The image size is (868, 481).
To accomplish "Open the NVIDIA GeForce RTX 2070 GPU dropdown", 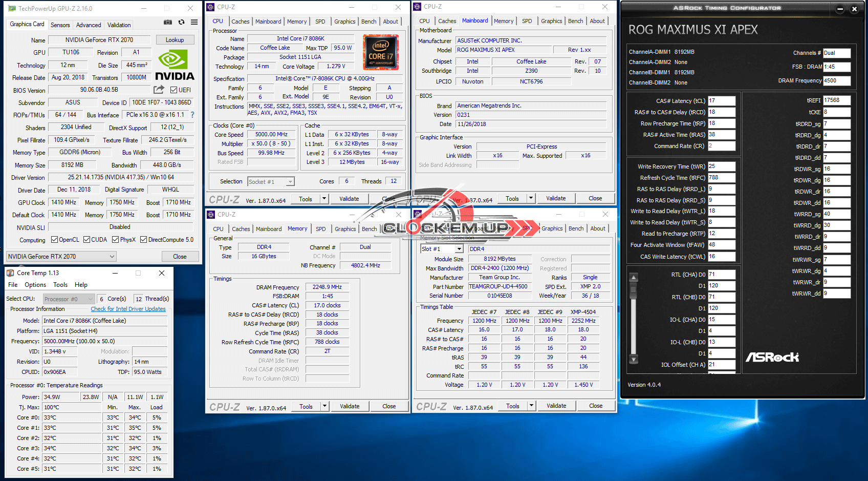I will (61, 257).
